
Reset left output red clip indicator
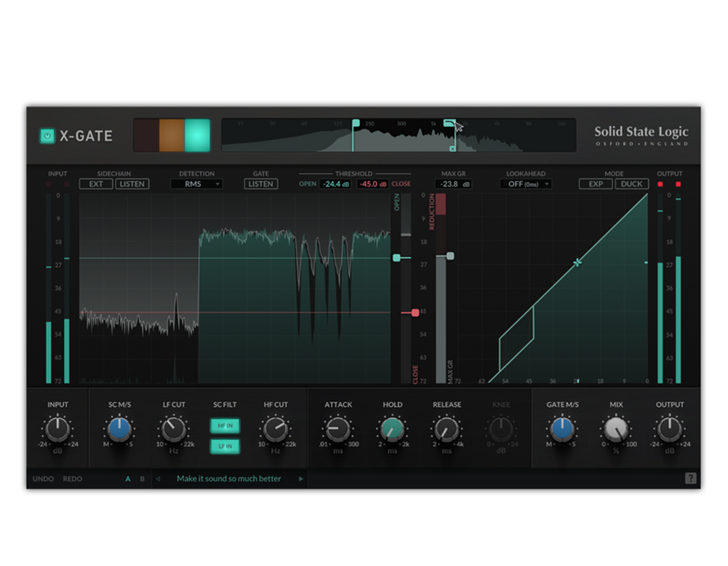(660, 184)
